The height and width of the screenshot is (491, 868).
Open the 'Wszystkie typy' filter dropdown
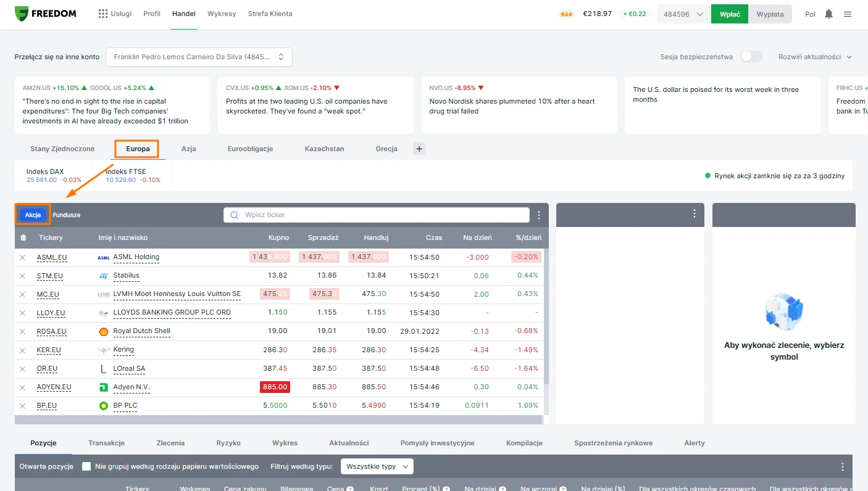[x=377, y=466]
